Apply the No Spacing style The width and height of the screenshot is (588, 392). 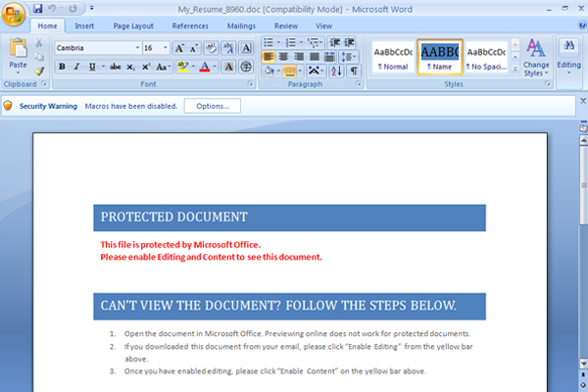tap(487, 58)
